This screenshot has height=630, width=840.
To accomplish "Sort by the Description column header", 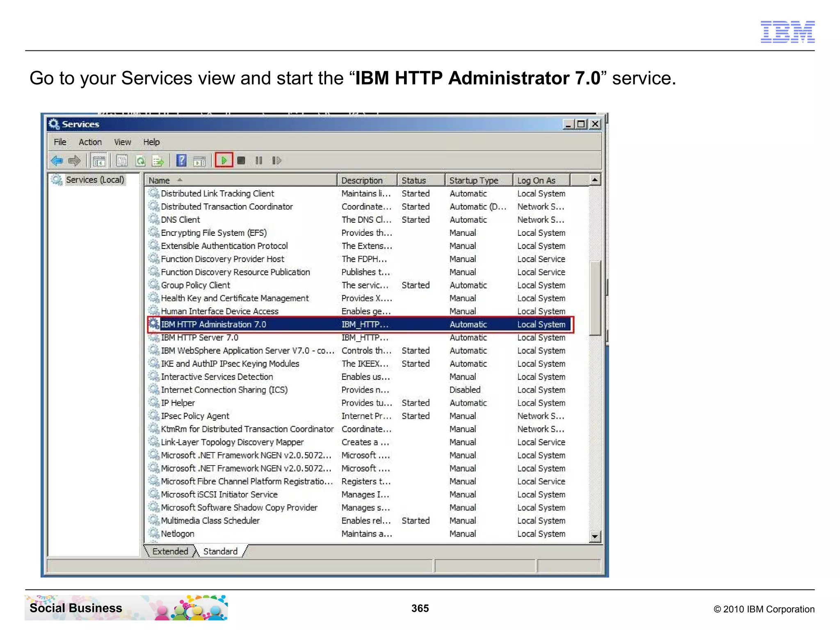I will tap(367, 180).
